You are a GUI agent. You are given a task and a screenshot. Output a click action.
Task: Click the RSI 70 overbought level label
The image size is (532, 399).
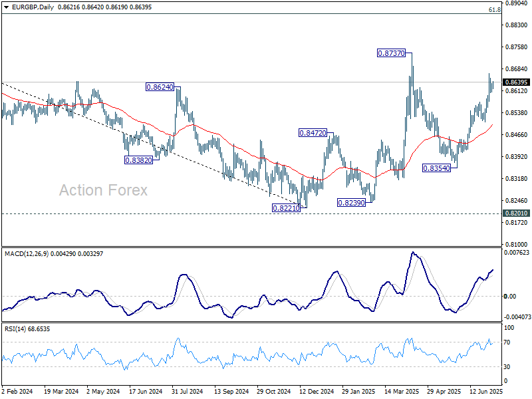point(507,342)
